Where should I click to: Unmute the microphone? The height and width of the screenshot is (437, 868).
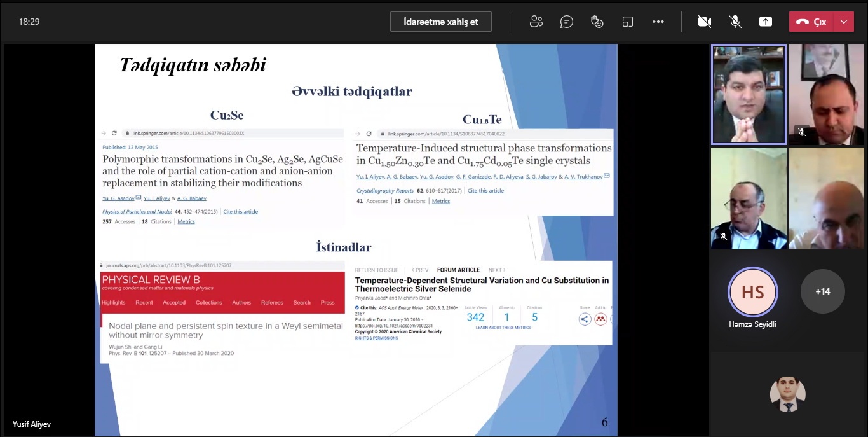[x=735, y=22]
